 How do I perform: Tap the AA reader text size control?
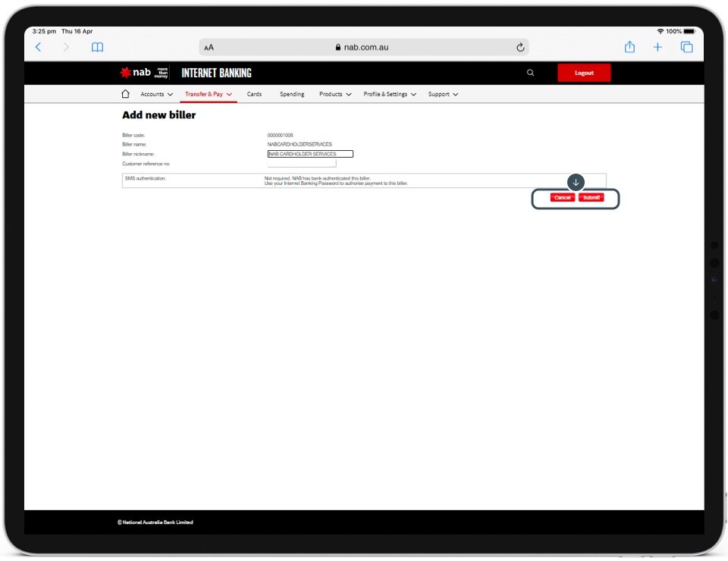209,47
